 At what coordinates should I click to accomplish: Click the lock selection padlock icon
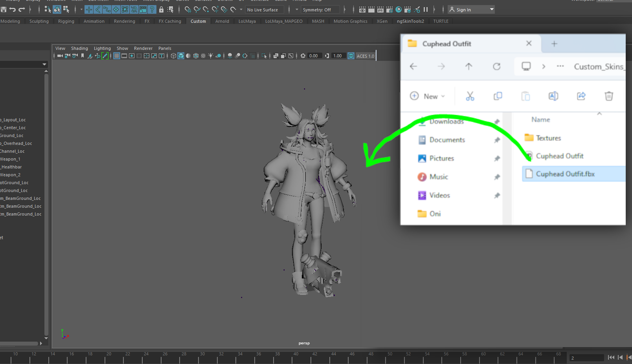pyautogui.click(x=161, y=9)
